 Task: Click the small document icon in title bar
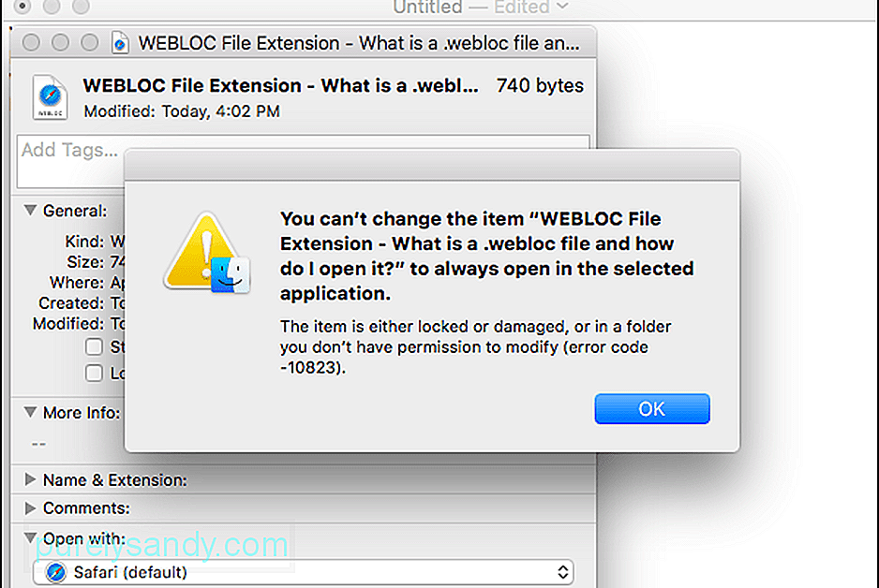coord(120,43)
